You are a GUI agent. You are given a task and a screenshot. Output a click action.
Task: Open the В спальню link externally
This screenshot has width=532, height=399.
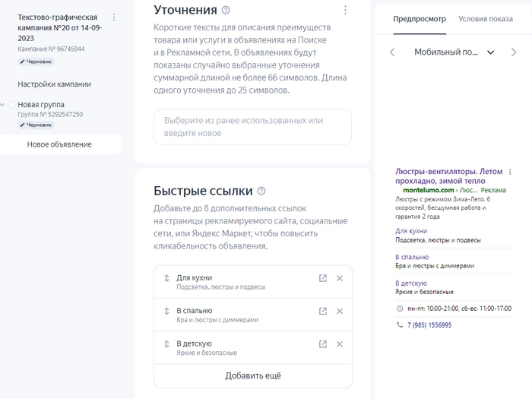pos(323,311)
